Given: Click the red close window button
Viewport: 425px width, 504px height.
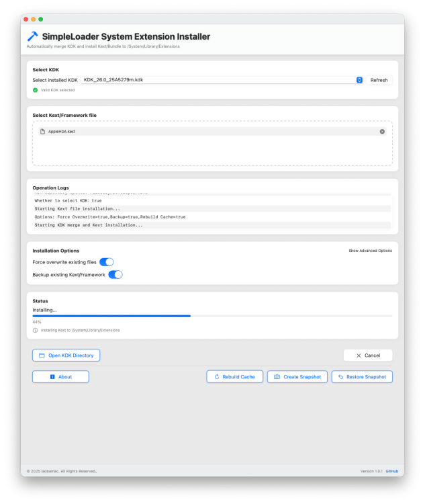Looking at the screenshot, I should (26, 19).
